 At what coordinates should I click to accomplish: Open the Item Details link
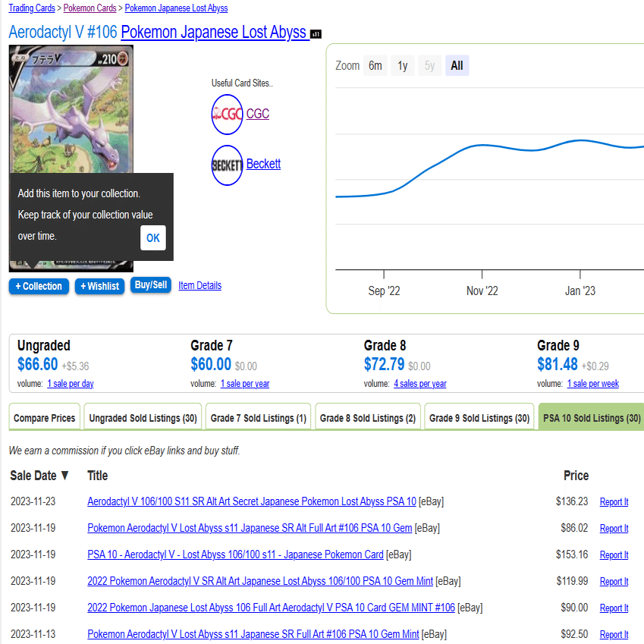click(x=199, y=285)
